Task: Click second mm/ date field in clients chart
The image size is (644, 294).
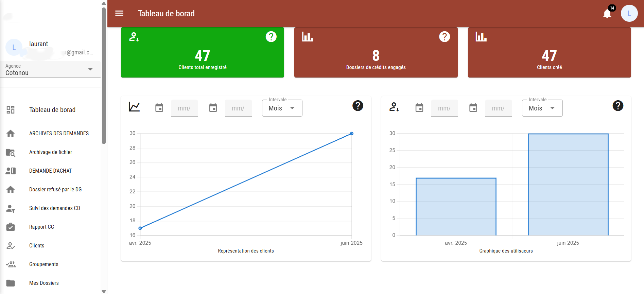Action: tap(238, 108)
